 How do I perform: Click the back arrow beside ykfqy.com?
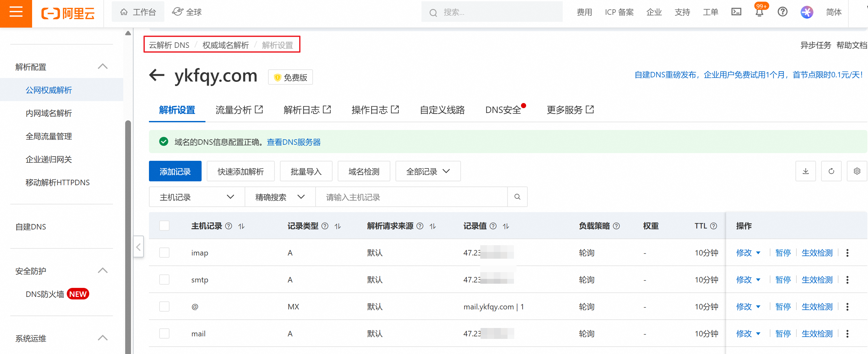(157, 75)
